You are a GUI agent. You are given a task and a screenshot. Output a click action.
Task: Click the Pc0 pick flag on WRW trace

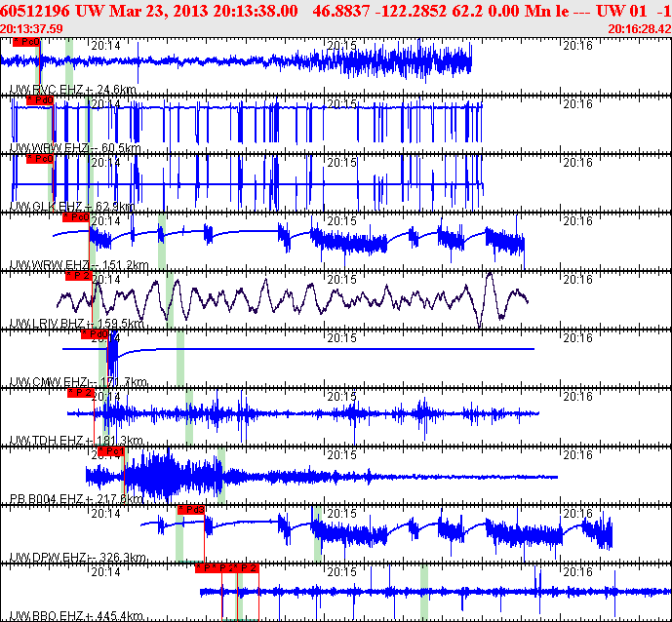pos(76,217)
